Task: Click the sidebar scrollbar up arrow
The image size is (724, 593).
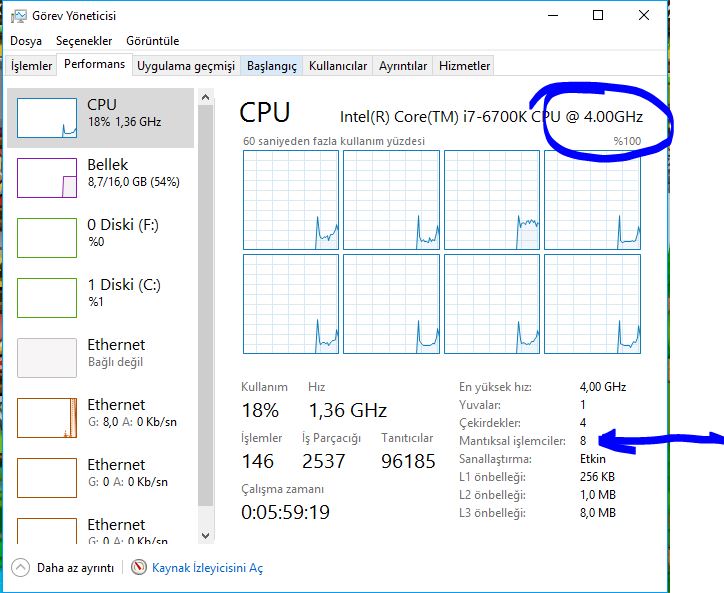Action: (206, 96)
